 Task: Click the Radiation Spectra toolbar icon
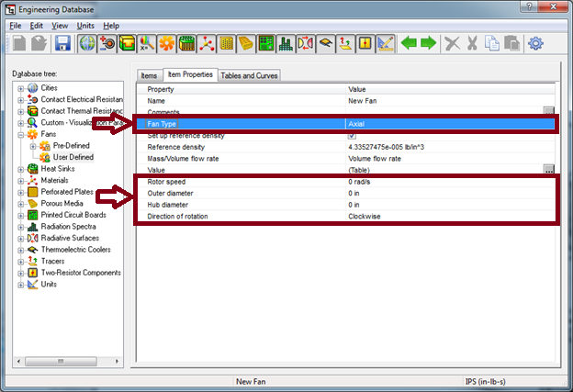point(286,43)
